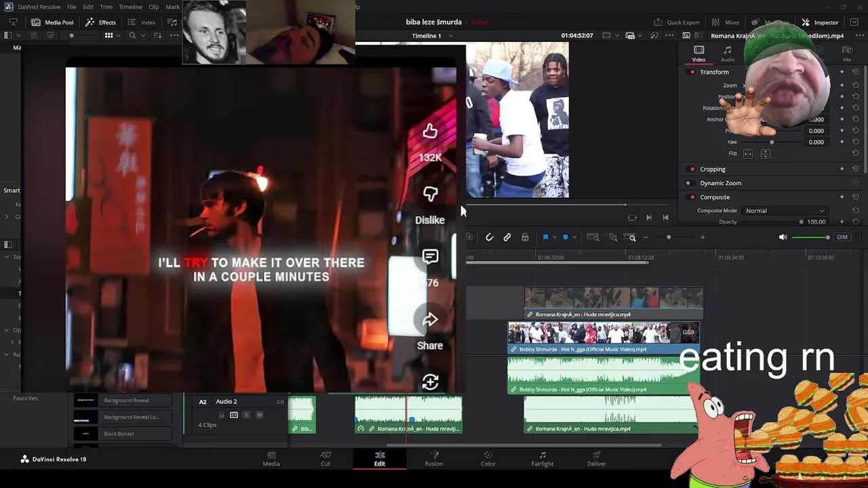This screenshot has height=488, width=868.
Task: Adjust the monitor volume slider
Action: click(x=810, y=237)
